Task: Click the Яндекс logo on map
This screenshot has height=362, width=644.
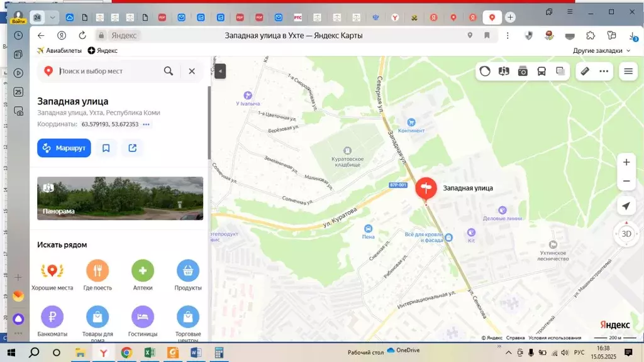Action: coord(615,325)
